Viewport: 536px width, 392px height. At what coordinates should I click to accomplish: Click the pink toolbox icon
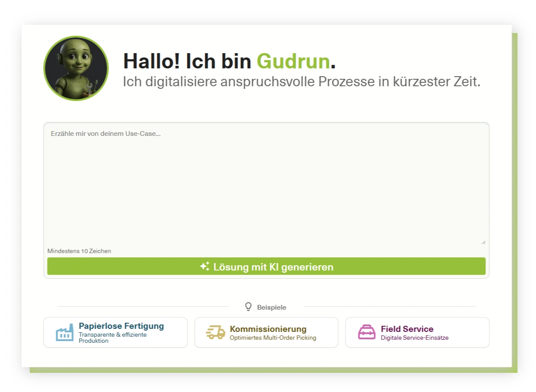pos(366,332)
